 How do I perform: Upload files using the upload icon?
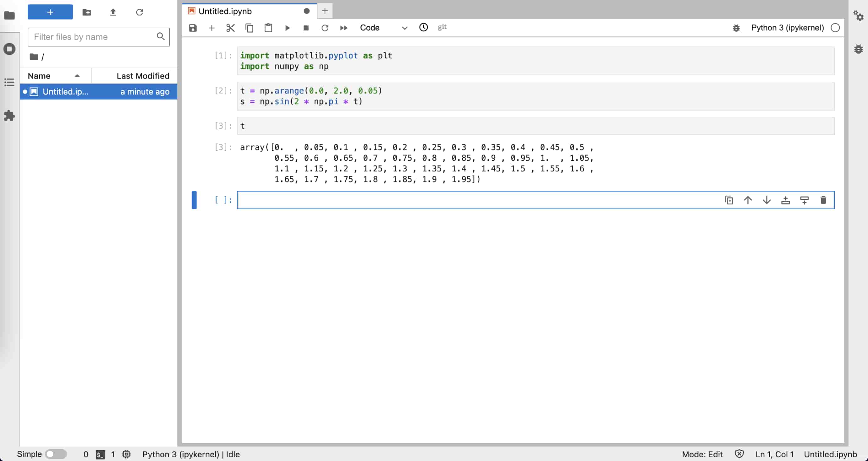(113, 13)
